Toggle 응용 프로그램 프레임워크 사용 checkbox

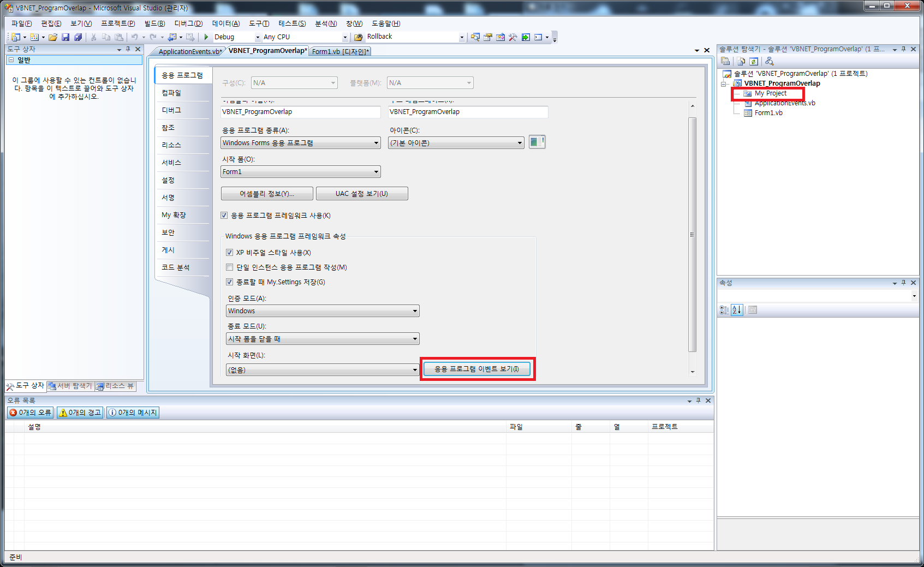tap(224, 216)
